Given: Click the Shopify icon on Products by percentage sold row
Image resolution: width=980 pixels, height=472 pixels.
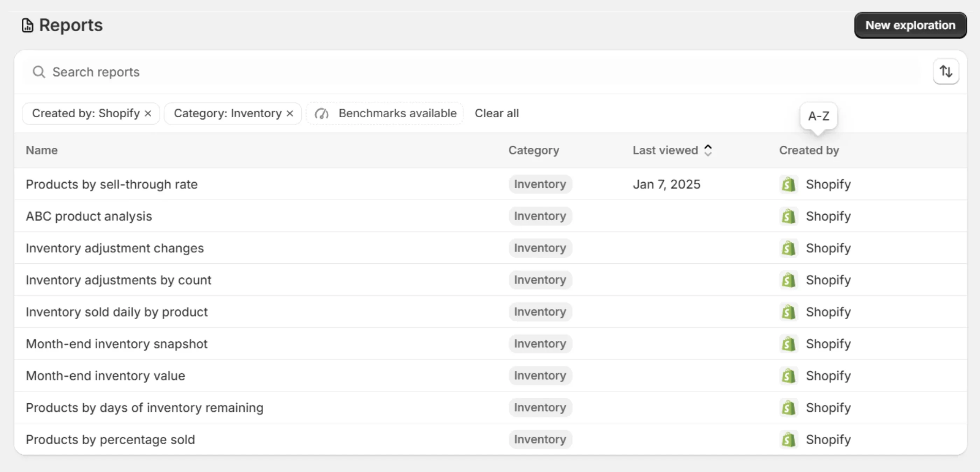Looking at the screenshot, I should pyautogui.click(x=788, y=439).
